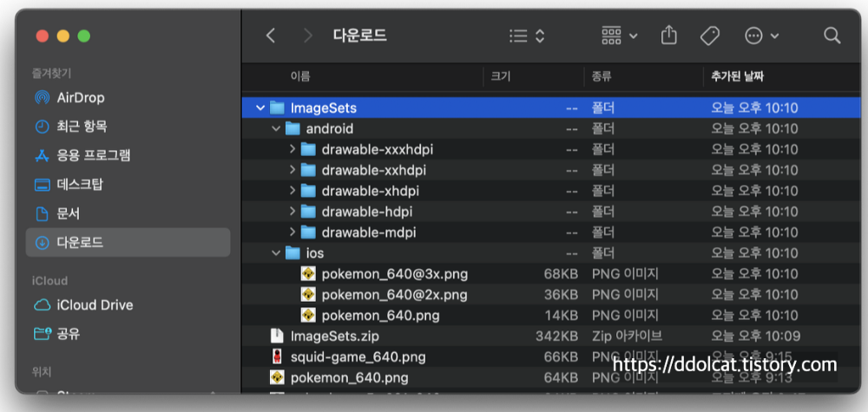Image resolution: width=868 pixels, height=412 pixels.
Task: Select the ImageSets.zip archive file
Action: [334, 336]
